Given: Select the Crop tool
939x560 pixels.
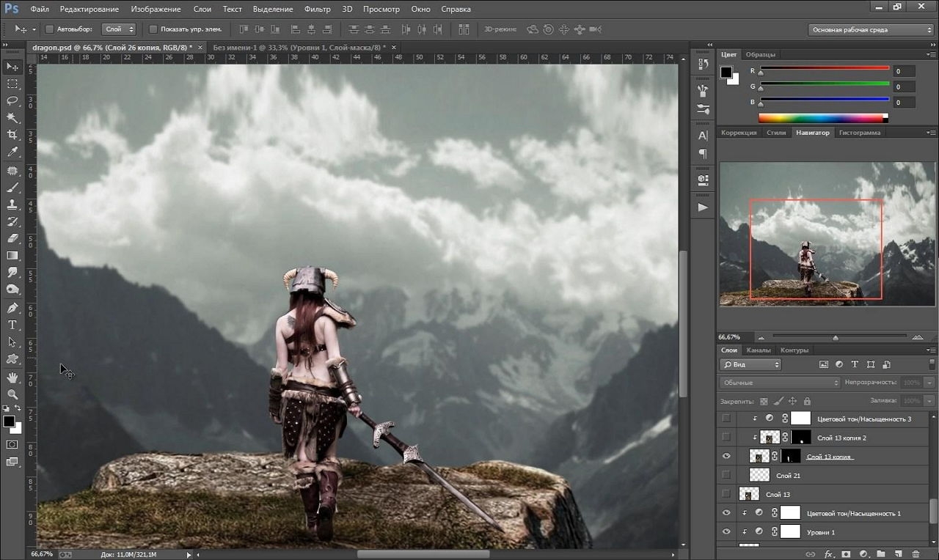Looking at the screenshot, I should [12, 135].
